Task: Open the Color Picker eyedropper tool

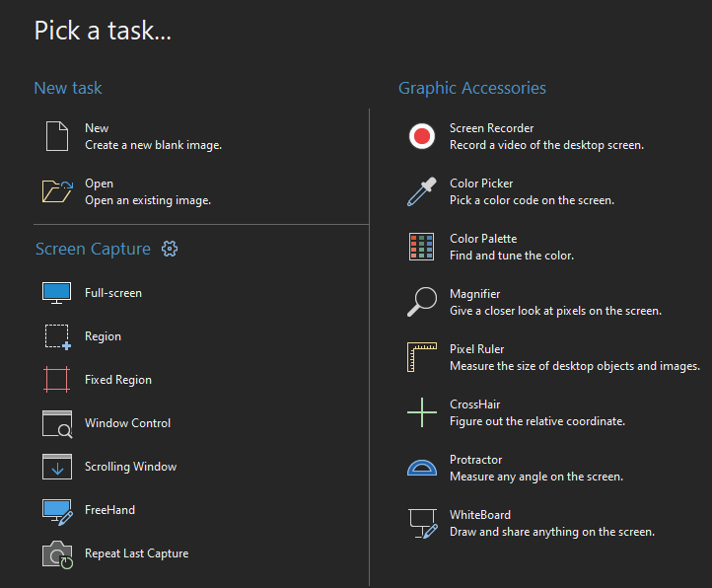Action: 422,191
